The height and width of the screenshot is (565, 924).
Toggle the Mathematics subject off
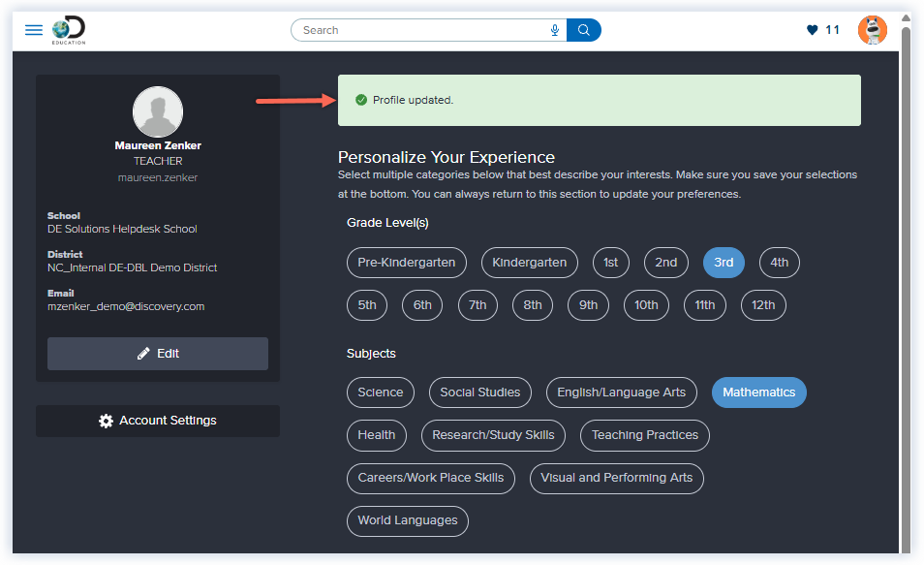[x=758, y=392]
